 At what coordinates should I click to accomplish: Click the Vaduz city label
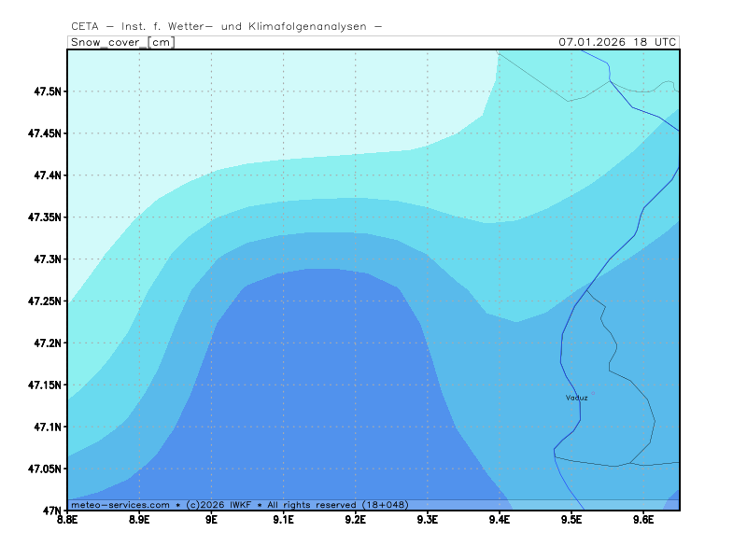576,398
